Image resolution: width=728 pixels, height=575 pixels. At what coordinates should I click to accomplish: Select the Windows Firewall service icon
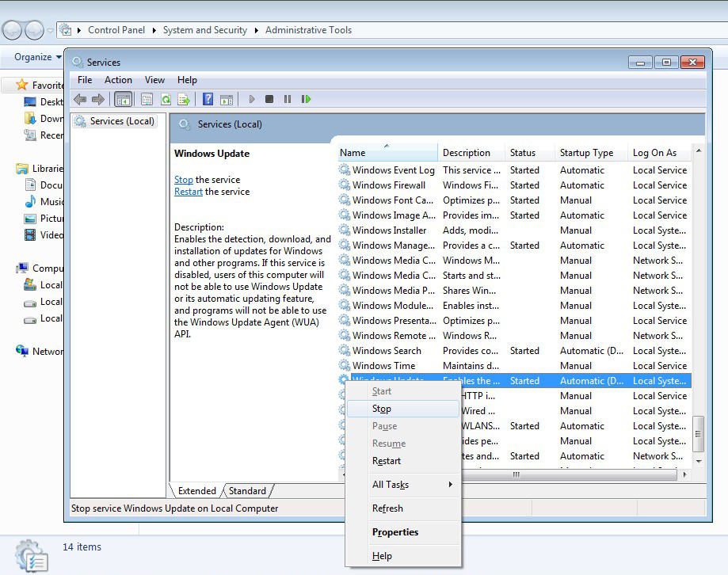(344, 185)
